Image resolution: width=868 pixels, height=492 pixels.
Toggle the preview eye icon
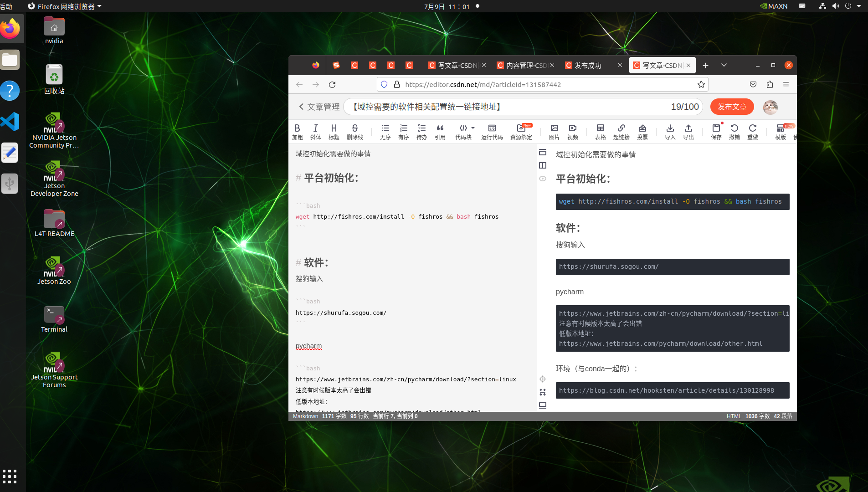543,179
